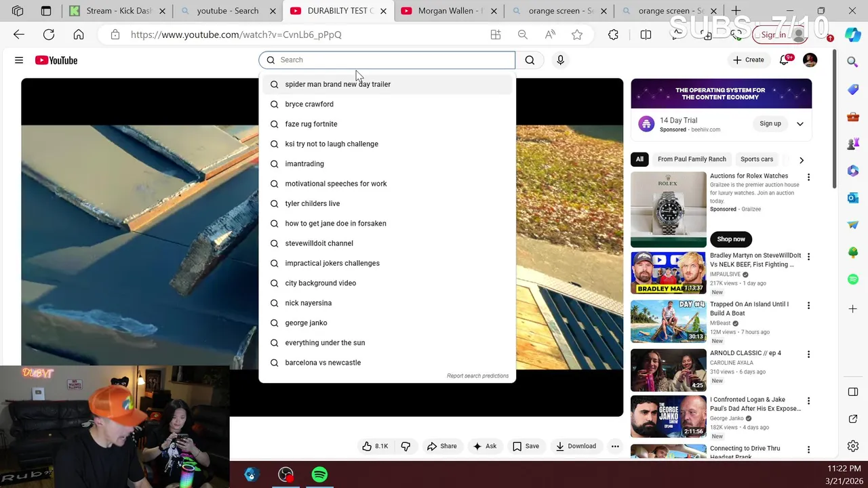Viewport: 868px width, 488px height.
Task: Open the browser home button
Action: coord(79,35)
